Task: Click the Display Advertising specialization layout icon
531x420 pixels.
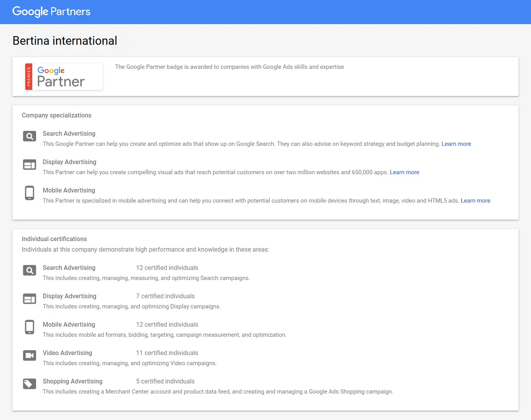Action: [x=30, y=165]
